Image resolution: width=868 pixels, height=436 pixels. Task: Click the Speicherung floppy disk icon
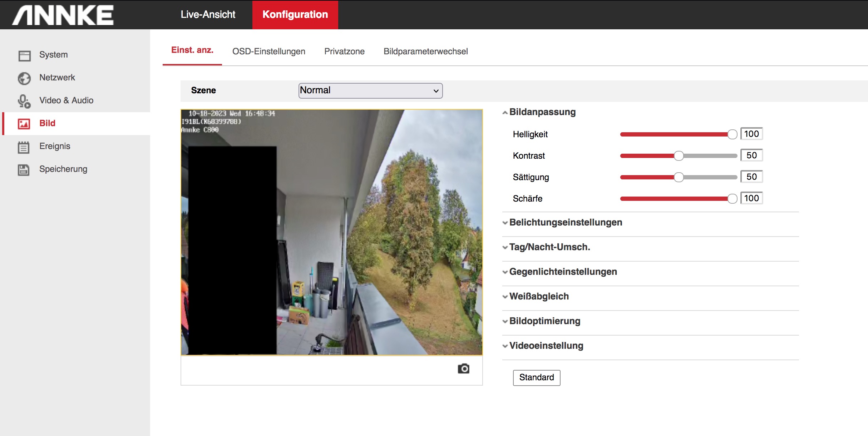tap(24, 170)
